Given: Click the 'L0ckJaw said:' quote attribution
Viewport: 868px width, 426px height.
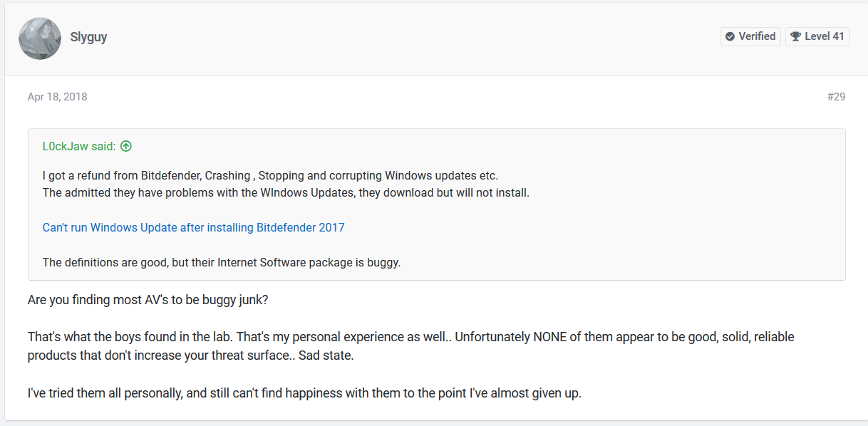Looking at the screenshot, I should pyautogui.click(x=79, y=147).
